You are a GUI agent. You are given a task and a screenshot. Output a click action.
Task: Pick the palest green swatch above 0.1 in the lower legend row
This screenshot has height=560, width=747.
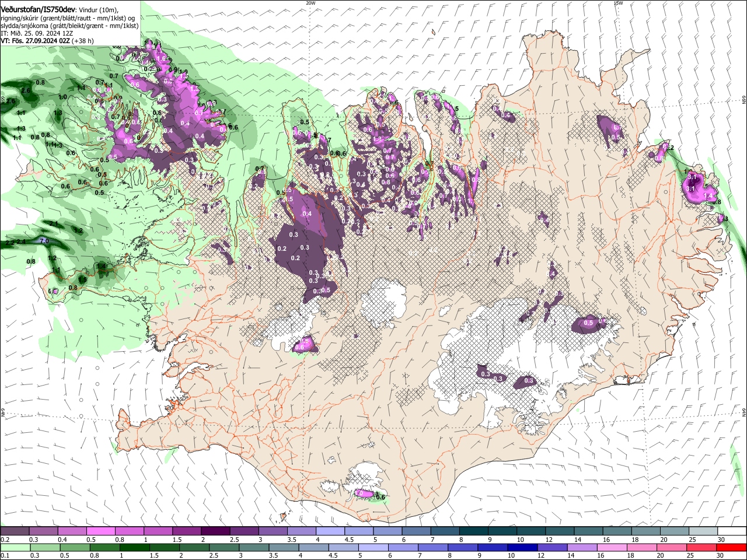pyautogui.click(x=15, y=547)
